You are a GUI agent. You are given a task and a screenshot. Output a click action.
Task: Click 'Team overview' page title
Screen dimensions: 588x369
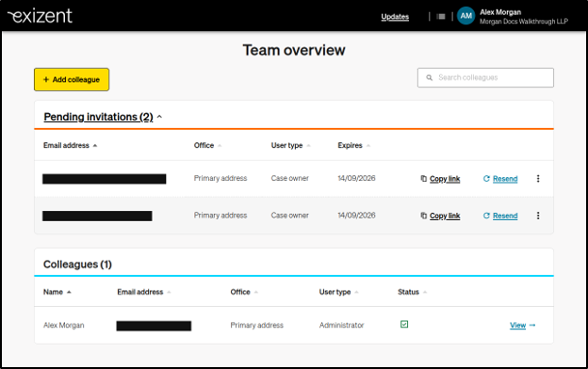294,50
